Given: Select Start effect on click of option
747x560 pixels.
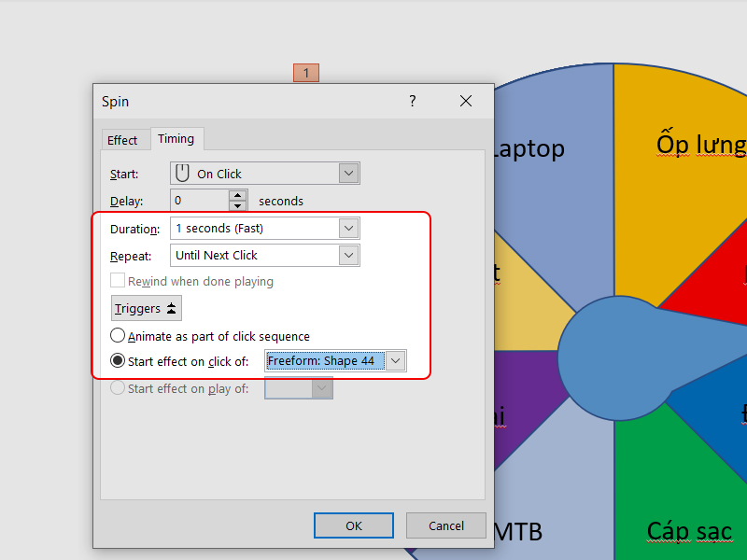Looking at the screenshot, I should point(118,361).
